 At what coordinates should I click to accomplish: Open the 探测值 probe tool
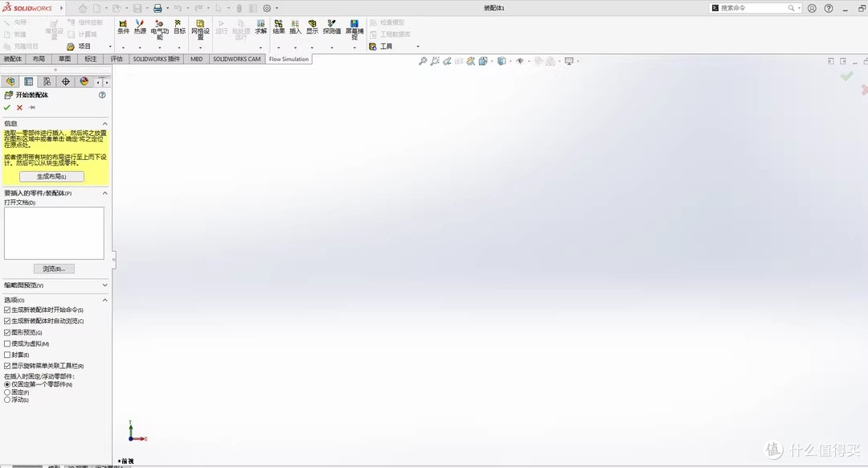click(x=332, y=27)
